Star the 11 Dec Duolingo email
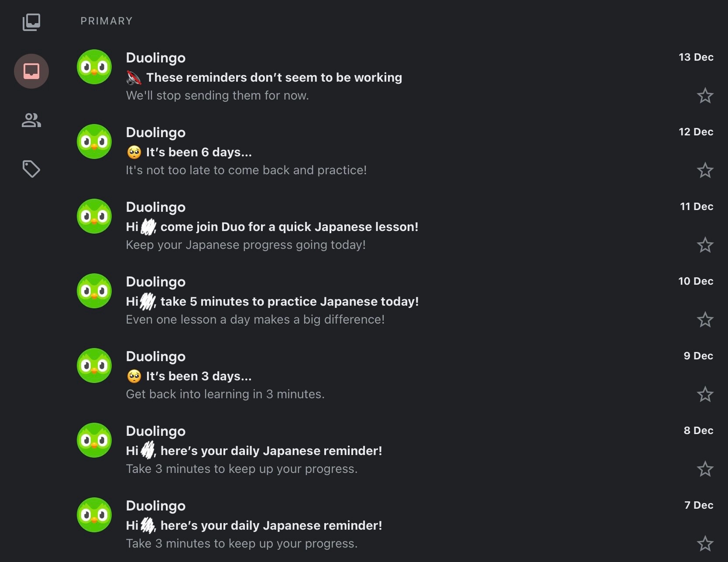728x562 pixels. pos(705,245)
